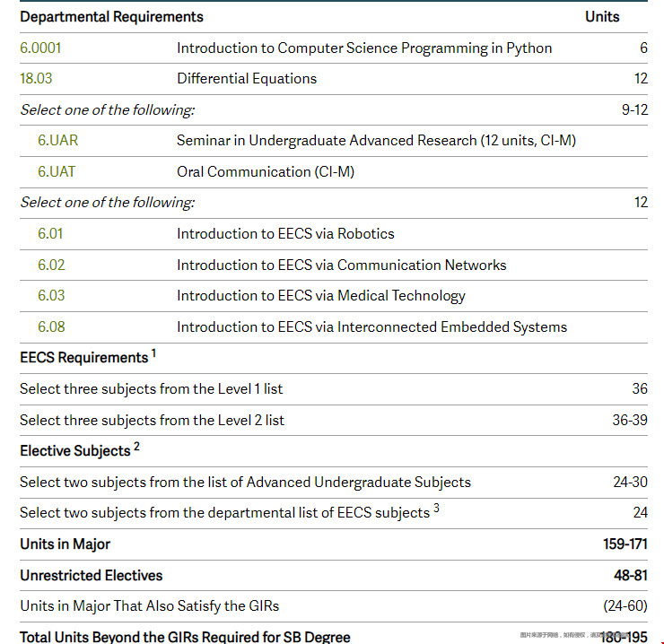Select the 'Units' column header

(602, 16)
